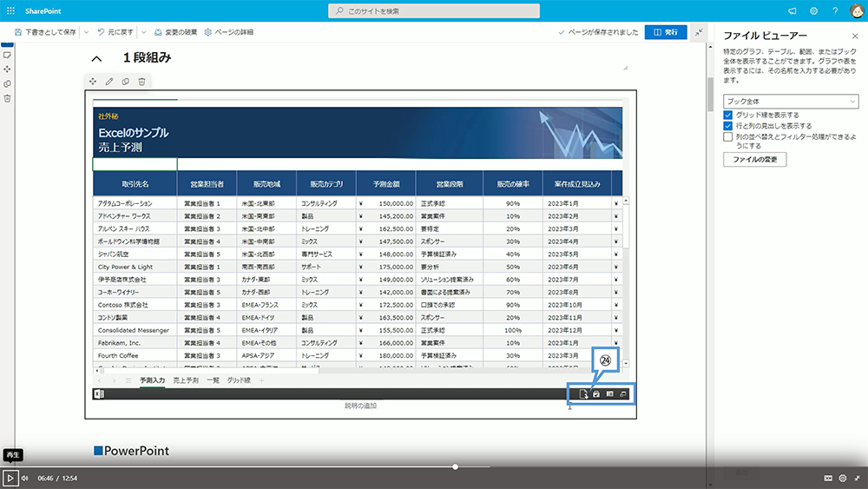Image resolution: width=868 pixels, height=489 pixels.
Task: Open the ブック全体 dropdown
Action: [x=792, y=102]
